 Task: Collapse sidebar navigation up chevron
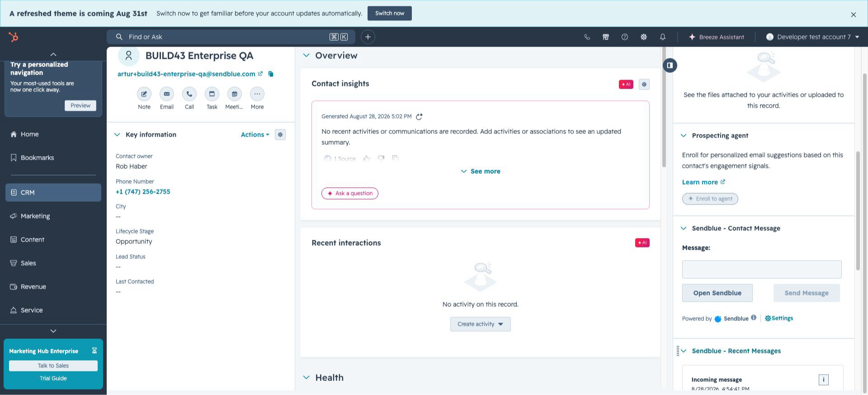pyautogui.click(x=53, y=54)
